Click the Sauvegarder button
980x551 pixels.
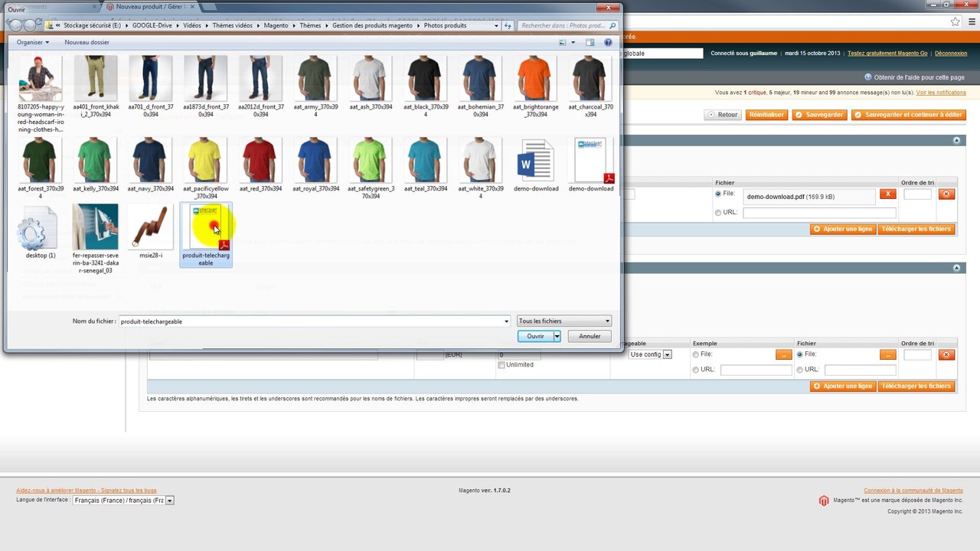point(818,115)
